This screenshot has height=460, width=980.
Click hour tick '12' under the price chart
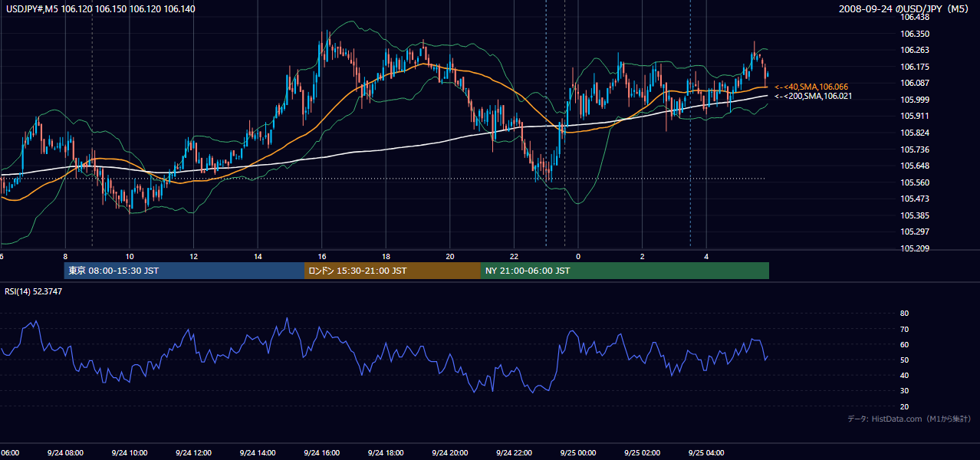coord(193,257)
